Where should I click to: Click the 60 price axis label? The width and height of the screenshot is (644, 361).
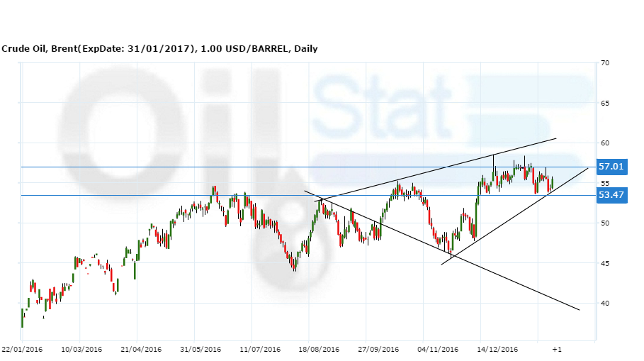pos(606,143)
